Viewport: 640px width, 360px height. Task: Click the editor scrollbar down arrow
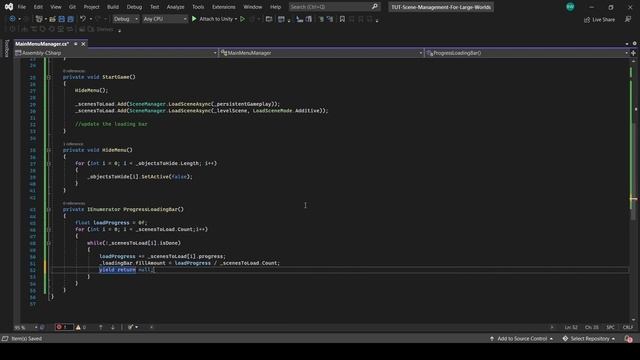point(633,320)
